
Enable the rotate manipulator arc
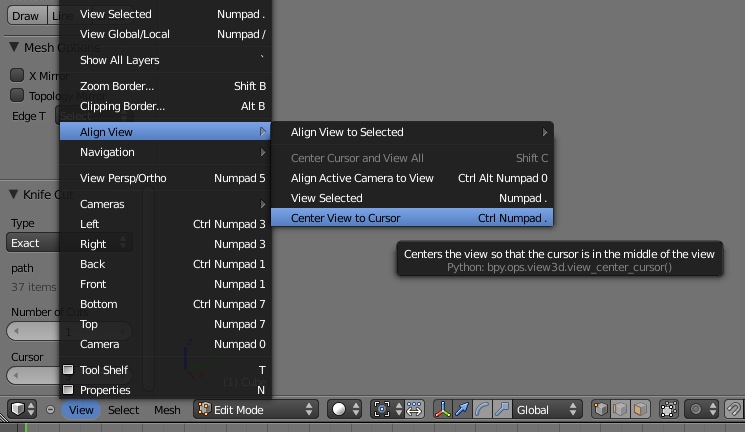pos(482,409)
